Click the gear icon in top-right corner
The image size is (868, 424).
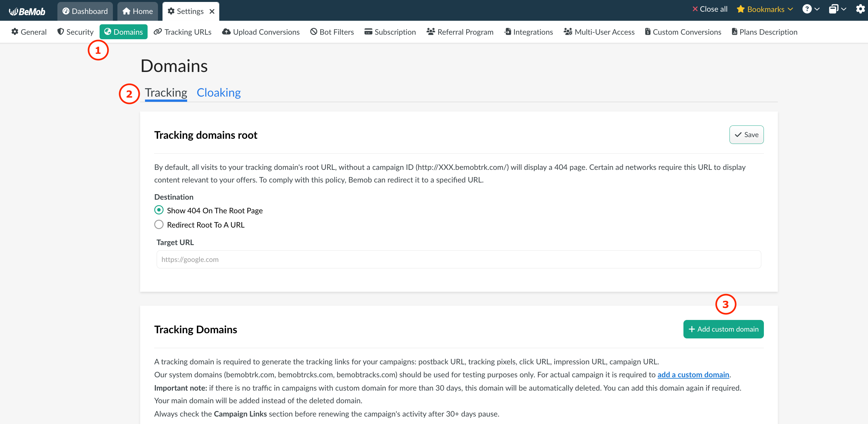pos(860,9)
